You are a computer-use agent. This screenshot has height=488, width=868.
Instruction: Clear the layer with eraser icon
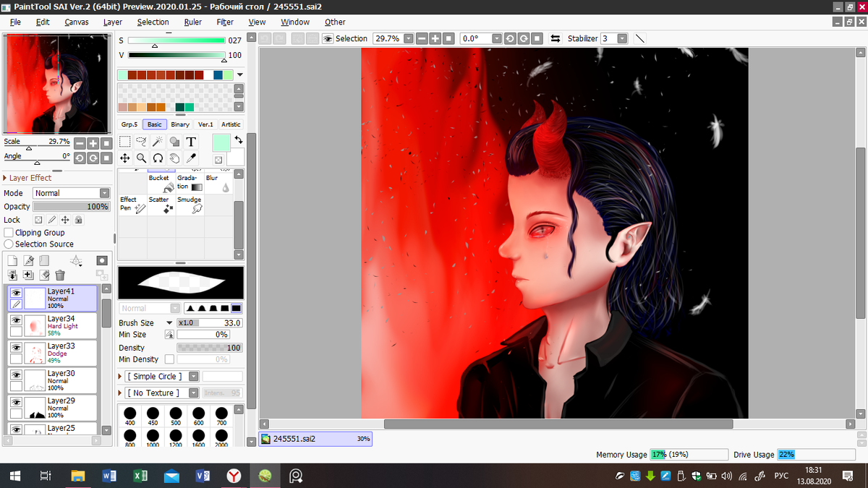[44, 275]
